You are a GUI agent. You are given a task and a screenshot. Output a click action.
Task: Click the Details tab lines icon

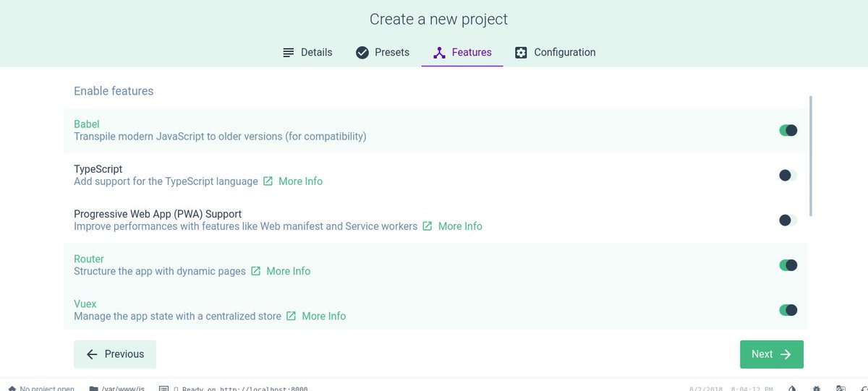pos(289,53)
